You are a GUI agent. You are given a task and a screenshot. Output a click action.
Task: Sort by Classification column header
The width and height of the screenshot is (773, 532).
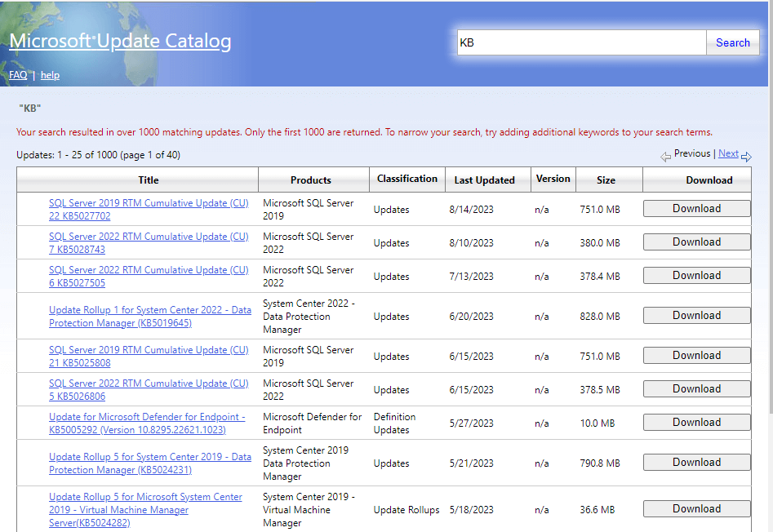[407, 179]
